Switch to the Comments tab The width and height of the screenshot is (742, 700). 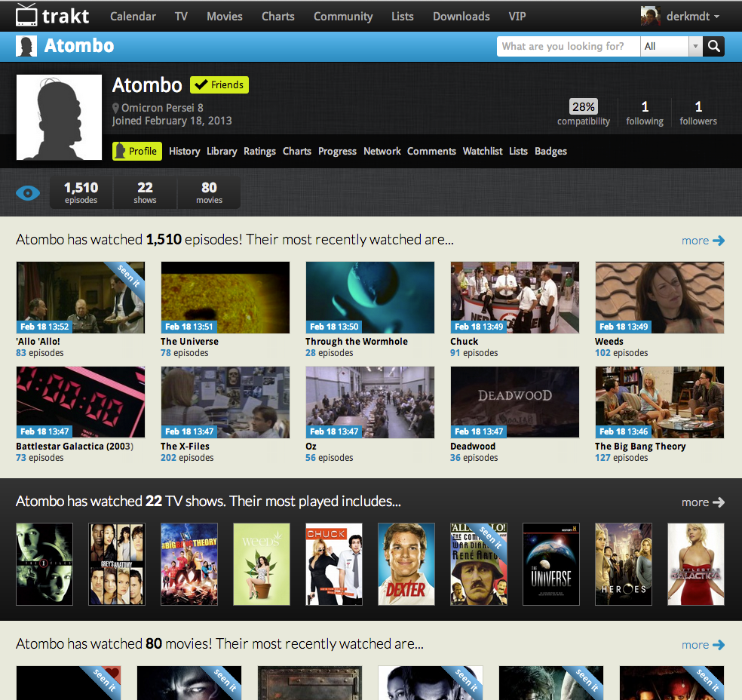(431, 152)
